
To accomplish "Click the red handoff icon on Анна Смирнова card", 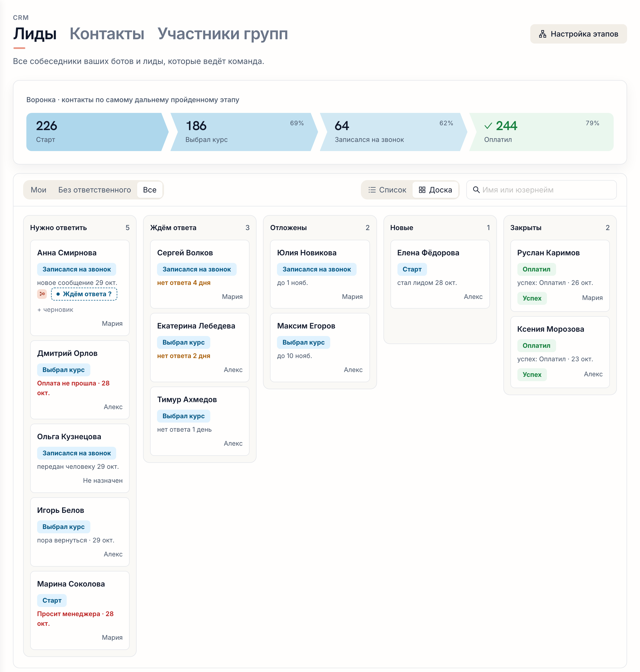I will click(x=42, y=294).
